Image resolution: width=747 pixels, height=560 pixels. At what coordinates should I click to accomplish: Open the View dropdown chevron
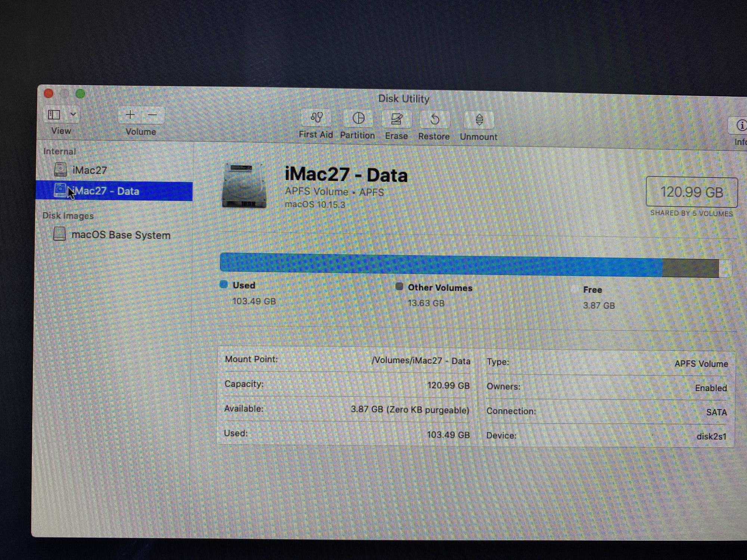tap(73, 114)
